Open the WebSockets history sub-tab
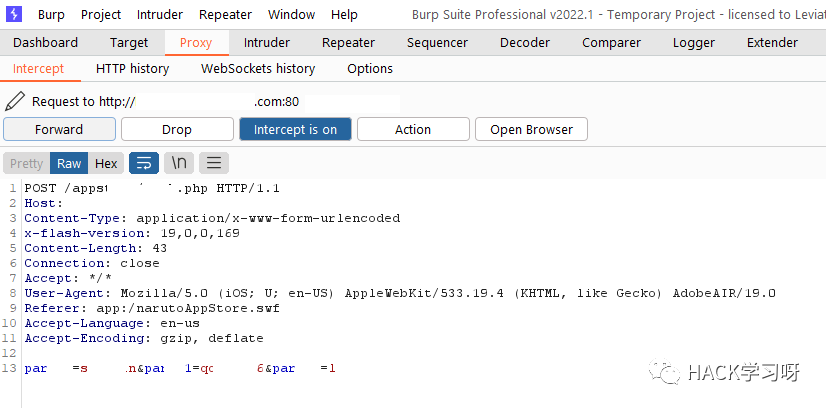 [x=258, y=69]
